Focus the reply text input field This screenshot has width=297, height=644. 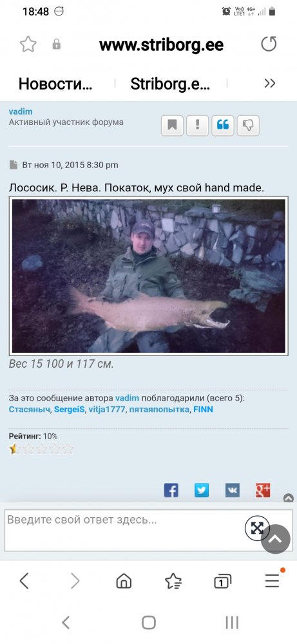[x=131, y=530]
